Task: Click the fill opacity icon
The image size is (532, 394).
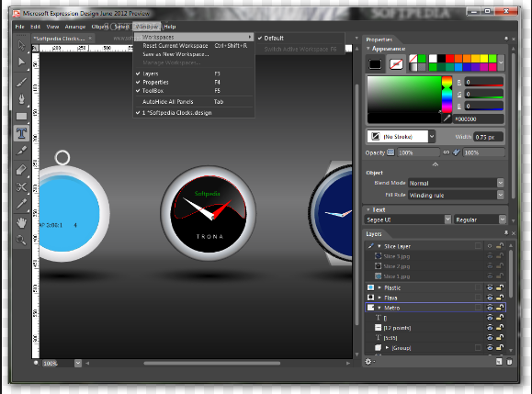Action: (x=391, y=152)
